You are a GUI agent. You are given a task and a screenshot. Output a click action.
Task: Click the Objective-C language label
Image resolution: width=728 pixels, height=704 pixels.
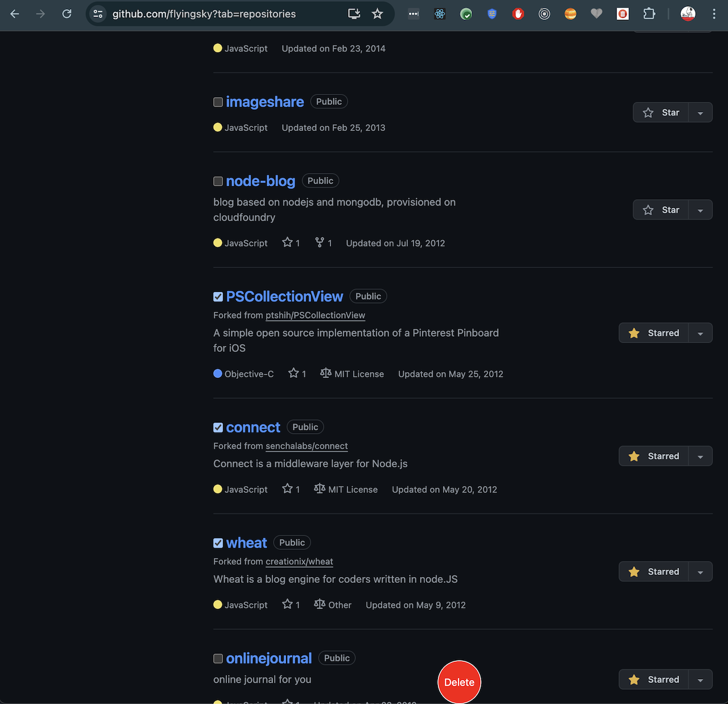pyautogui.click(x=243, y=374)
